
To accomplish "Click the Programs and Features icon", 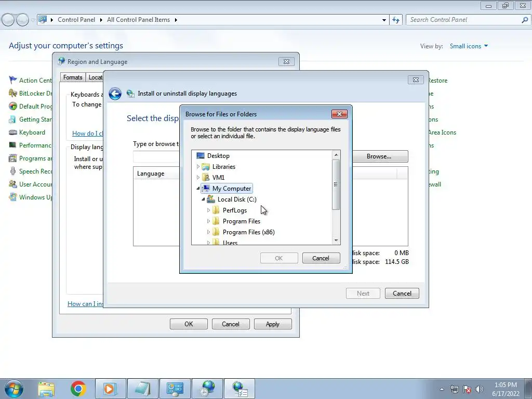I will click(x=13, y=158).
